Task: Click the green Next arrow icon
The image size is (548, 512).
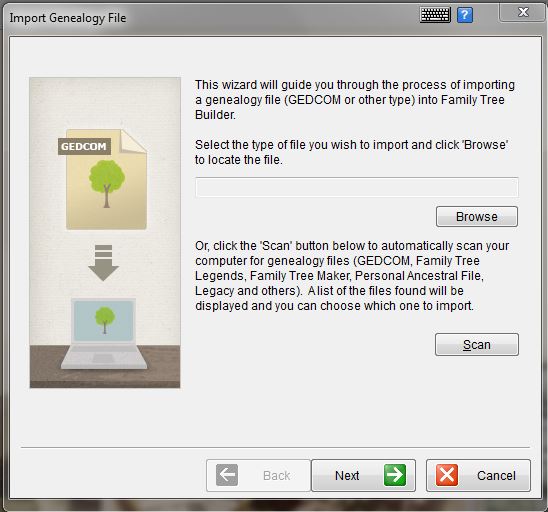Action: tap(395, 475)
